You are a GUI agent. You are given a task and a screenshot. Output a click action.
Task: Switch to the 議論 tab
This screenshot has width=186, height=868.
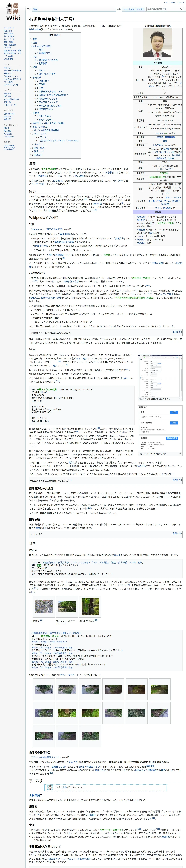coord(35,9)
